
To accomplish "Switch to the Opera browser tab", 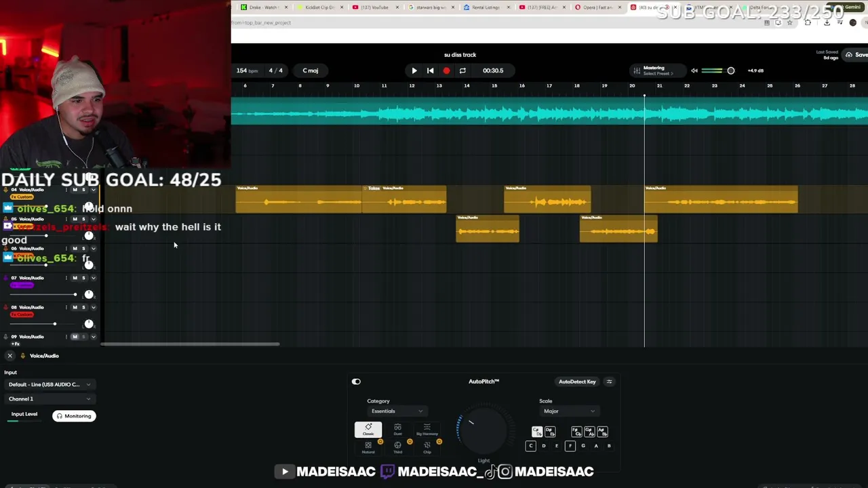I will 597,7.
